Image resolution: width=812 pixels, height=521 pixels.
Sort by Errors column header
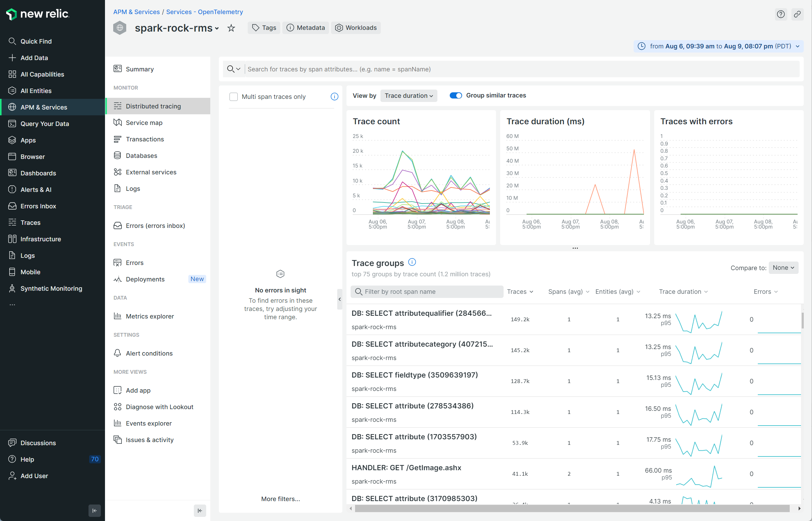[766, 292]
